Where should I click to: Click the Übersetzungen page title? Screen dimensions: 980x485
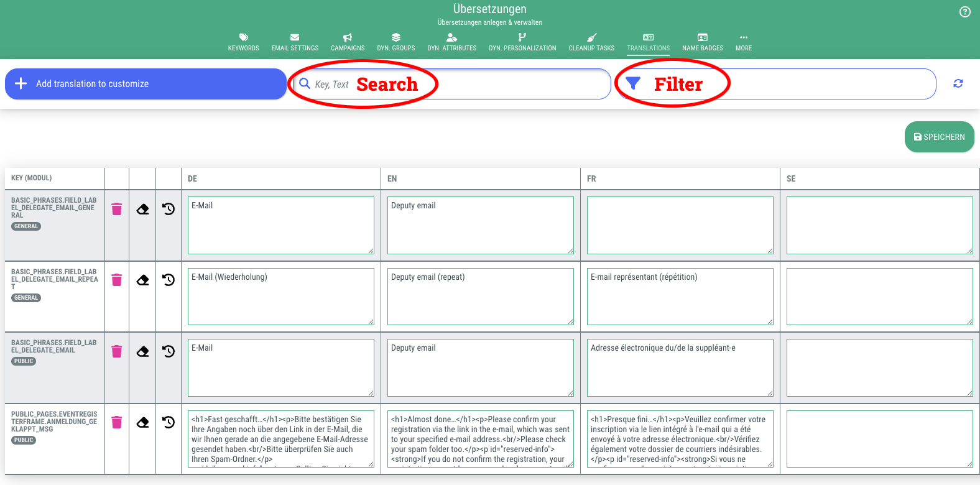tap(490, 9)
